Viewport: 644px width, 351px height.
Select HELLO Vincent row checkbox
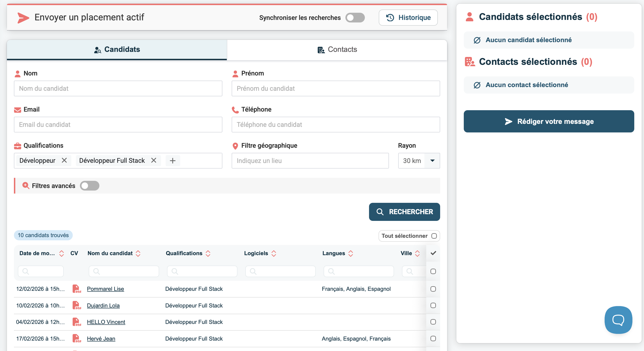coord(433,322)
